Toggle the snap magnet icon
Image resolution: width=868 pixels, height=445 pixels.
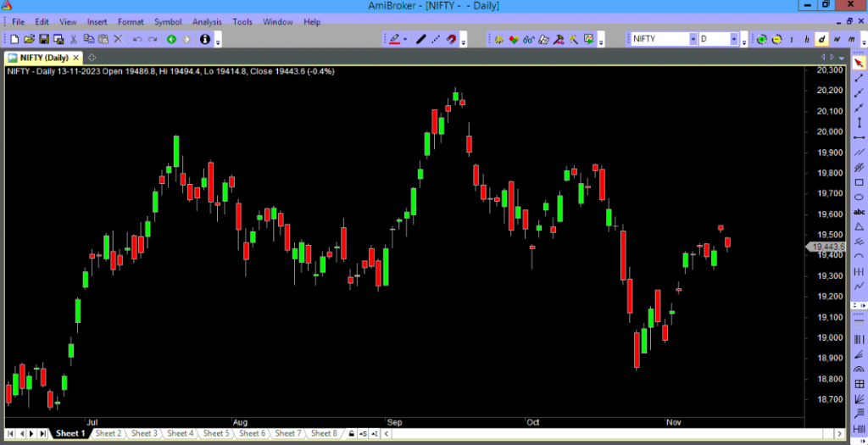(x=451, y=39)
